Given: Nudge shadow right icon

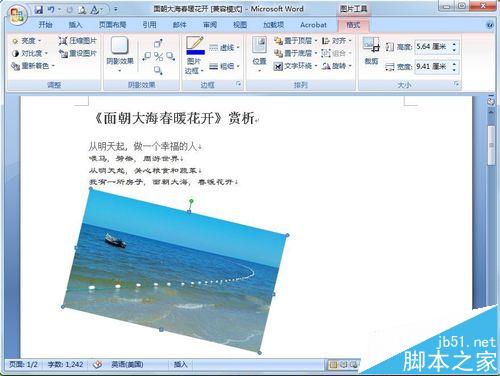Looking at the screenshot, I should point(170,56).
